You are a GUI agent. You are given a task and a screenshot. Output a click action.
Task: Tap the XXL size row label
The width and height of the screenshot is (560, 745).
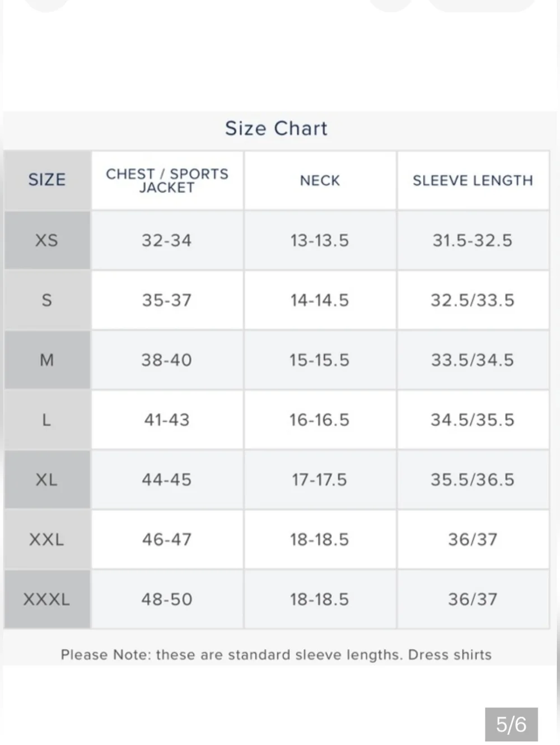point(47,539)
